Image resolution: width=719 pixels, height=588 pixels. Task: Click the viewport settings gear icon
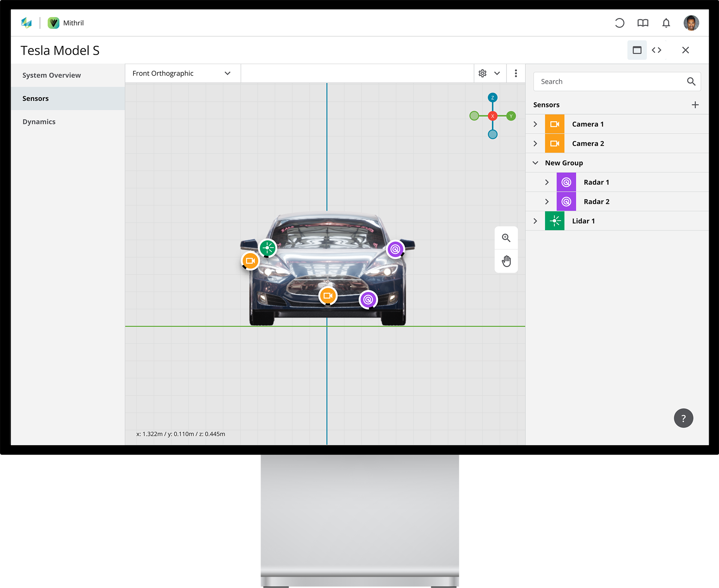(x=482, y=73)
